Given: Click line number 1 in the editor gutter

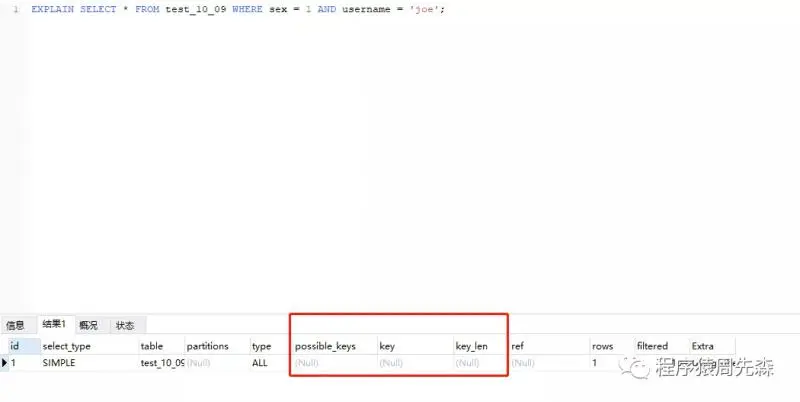Looking at the screenshot, I should (15, 9).
